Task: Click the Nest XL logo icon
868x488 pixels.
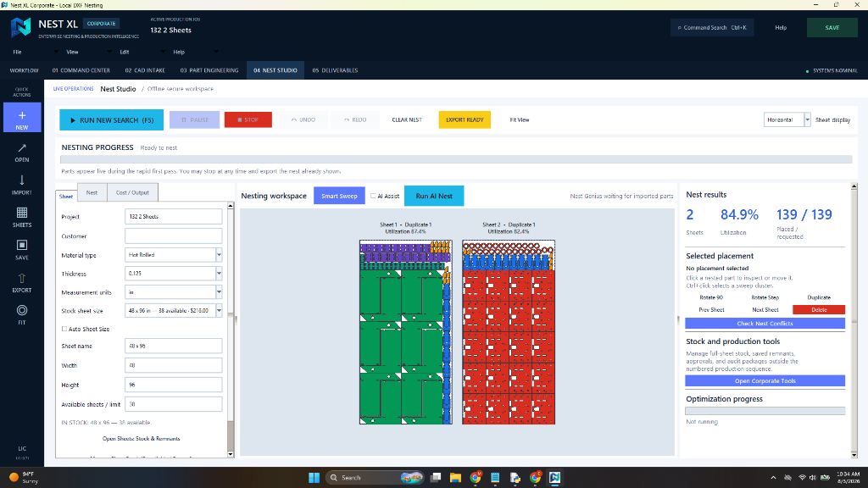Action: tap(21, 26)
